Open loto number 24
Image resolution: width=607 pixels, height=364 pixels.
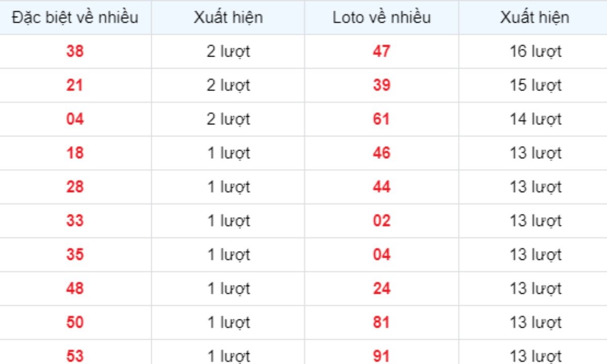pos(381,289)
